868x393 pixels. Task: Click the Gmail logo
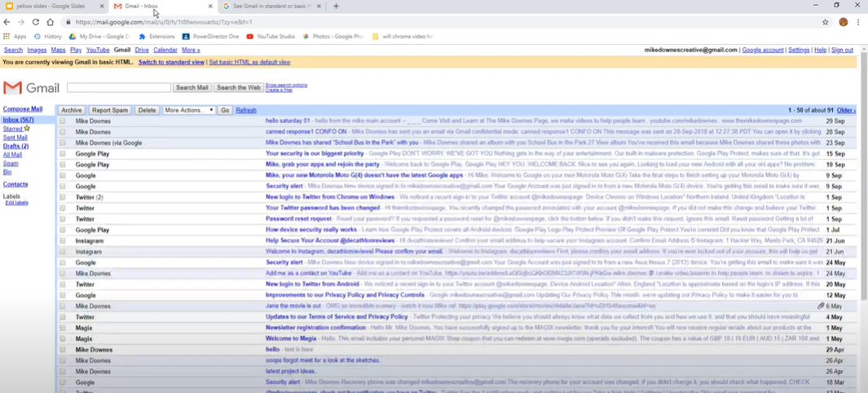click(31, 88)
